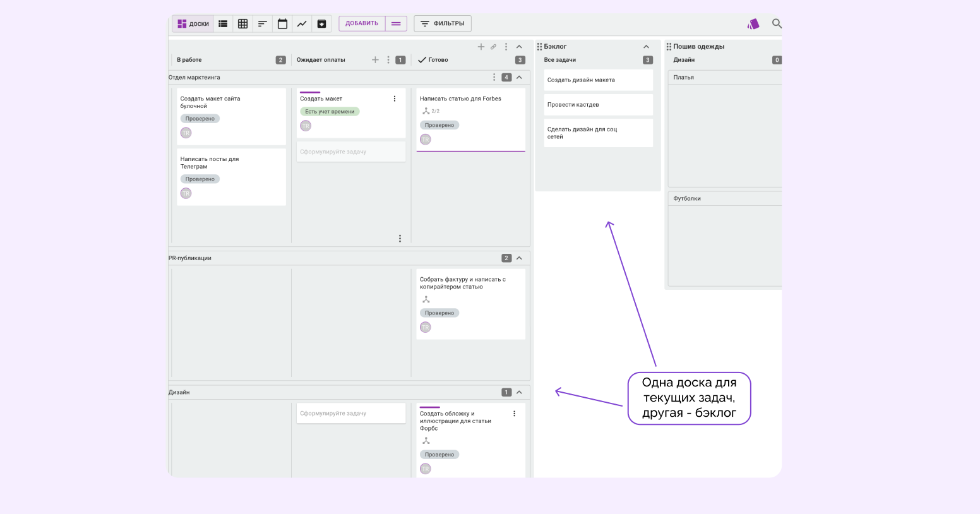Click the assignee avatar on the Forbes card
The height and width of the screenshot is (514, 980).
click(x=426, y=140)
